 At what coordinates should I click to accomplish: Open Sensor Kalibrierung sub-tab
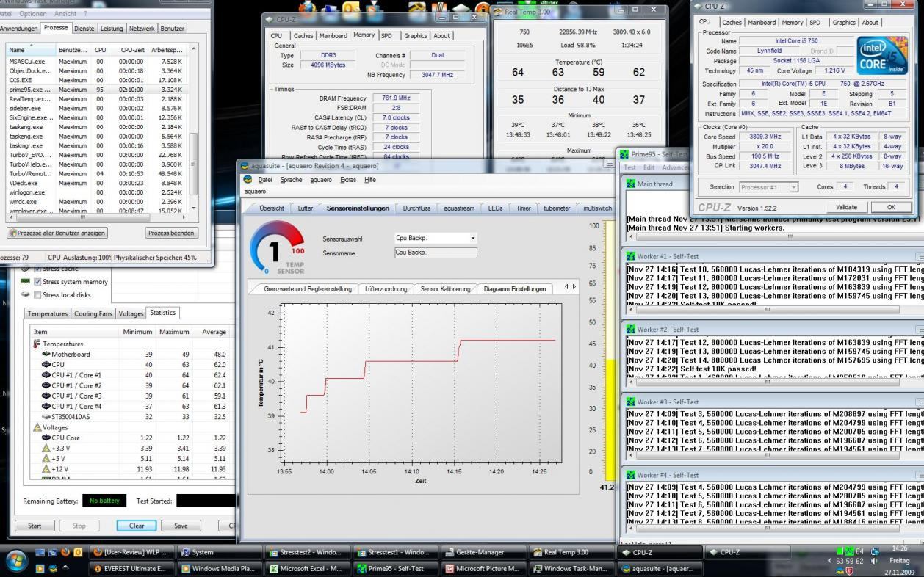(x=445, y=288)
